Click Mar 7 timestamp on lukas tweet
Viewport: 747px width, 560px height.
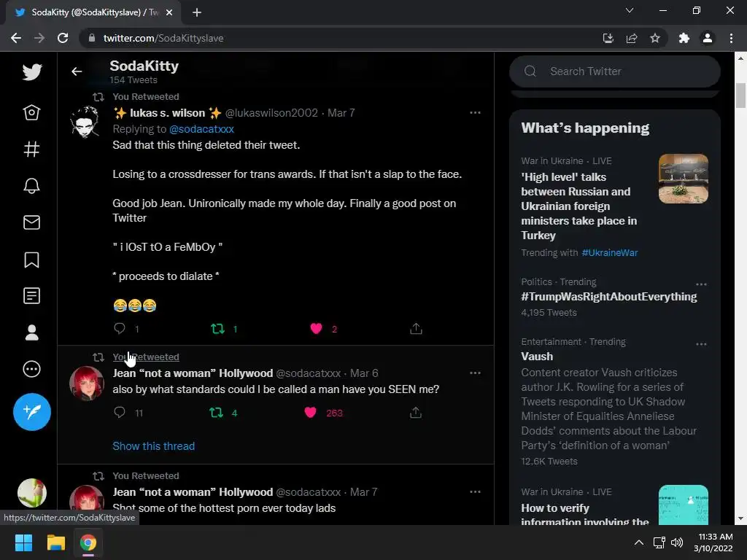[x=341, y=113]
